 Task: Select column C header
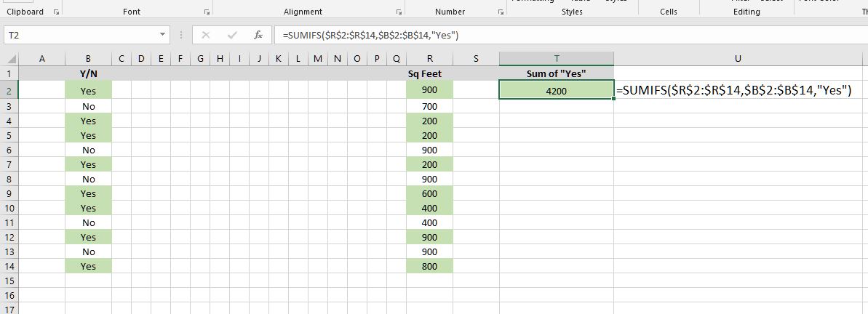122,59
